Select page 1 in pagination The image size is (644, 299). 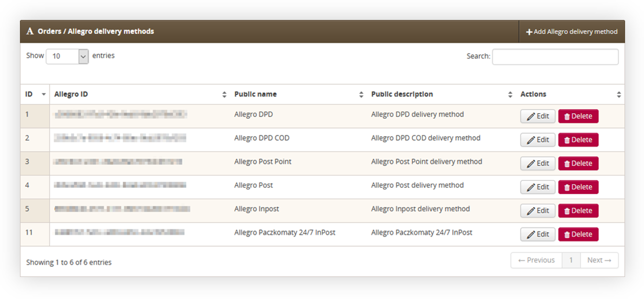point(571,260)
